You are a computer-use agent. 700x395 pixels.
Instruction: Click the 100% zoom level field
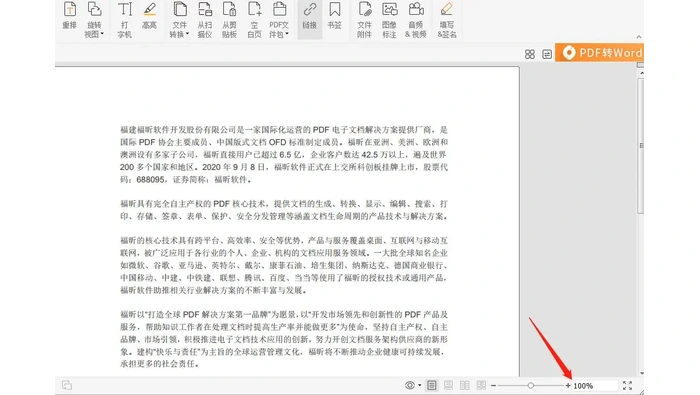[595, 386]
